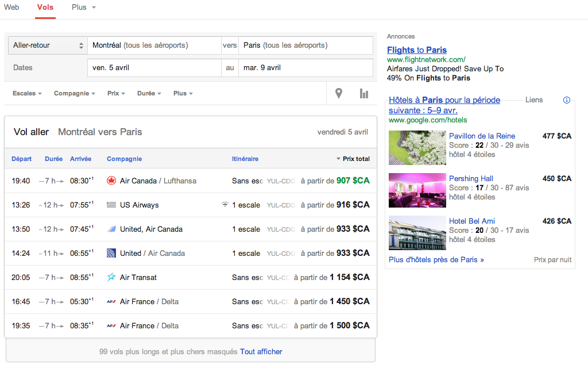Open the price bar chart icon
The image size is (588, 368).
tap(364, 93)
